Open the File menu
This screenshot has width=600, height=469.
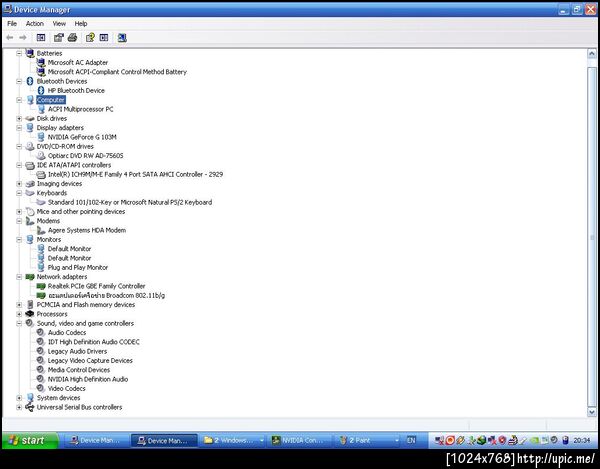click(12, 23)
